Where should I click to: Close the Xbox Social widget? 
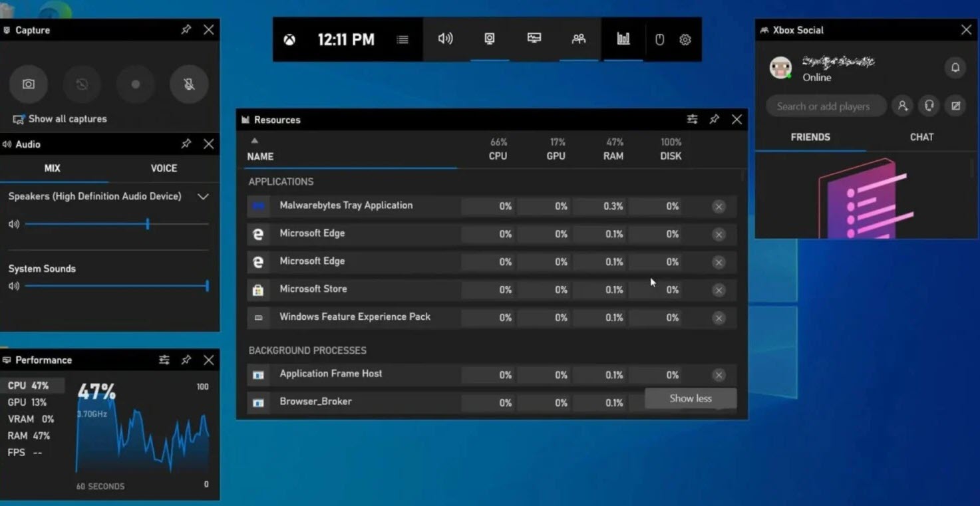(966, 30)
